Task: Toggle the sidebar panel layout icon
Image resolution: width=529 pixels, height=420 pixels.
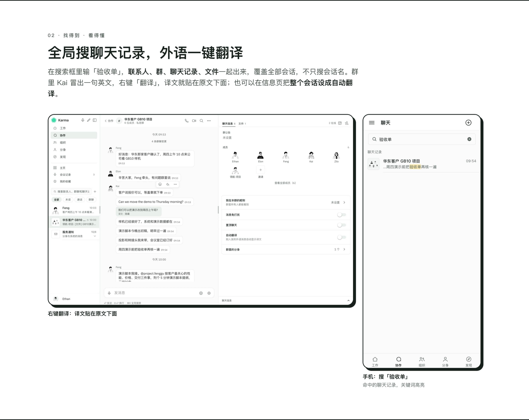Action: pyautogui.click(x=95, y=120)
